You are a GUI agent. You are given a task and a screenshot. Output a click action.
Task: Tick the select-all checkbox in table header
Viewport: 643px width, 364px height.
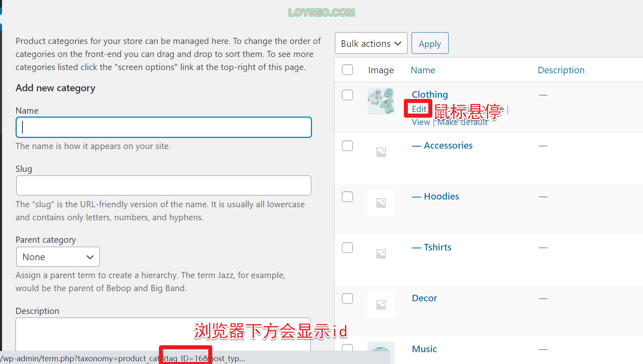[347, 70]
